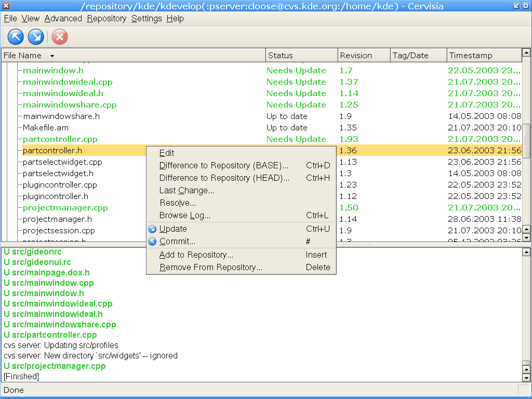The image size is (532, 399).
Task: Open the Repository menu
Action: (x=107, y=19)
